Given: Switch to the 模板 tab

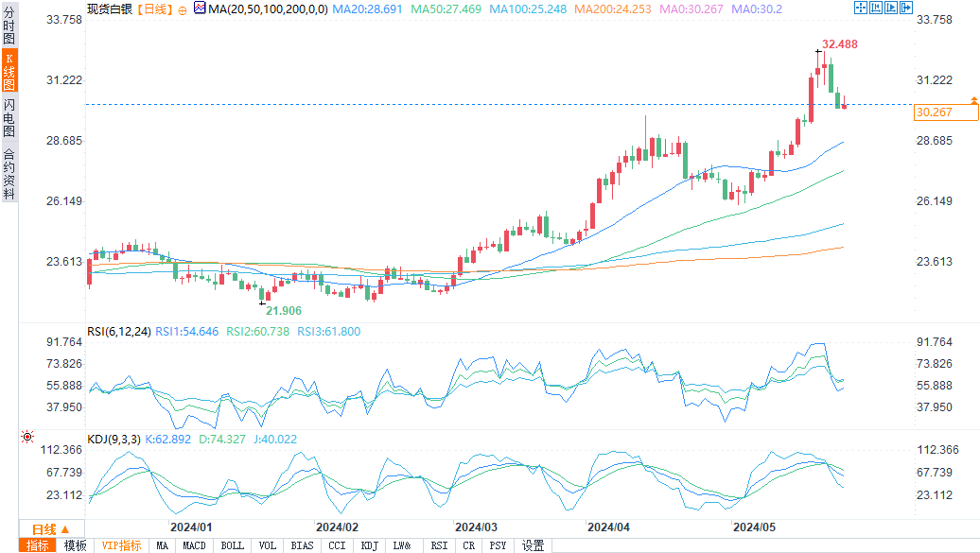Looking at the screenshot, I should (x=75, y=545).
